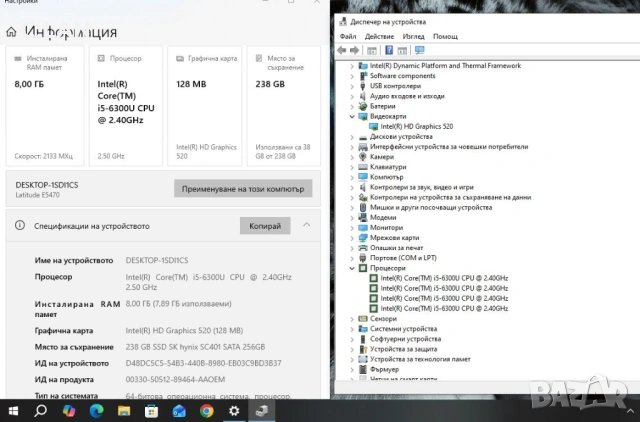Launch Microsoft Edge from the taskbar
Image resolution: width=640 pixels, height=422 pixels.
point(96,411)
